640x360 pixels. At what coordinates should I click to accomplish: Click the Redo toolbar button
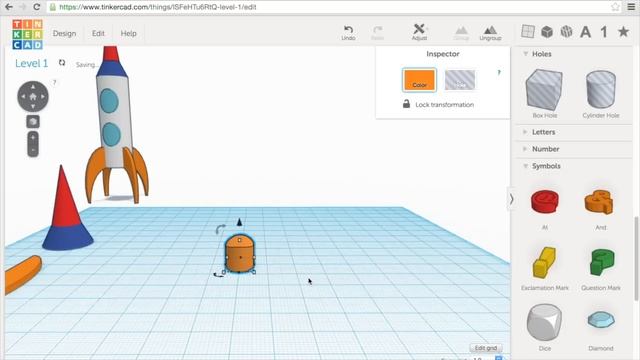pyautogui.click(x=378, y=33)
